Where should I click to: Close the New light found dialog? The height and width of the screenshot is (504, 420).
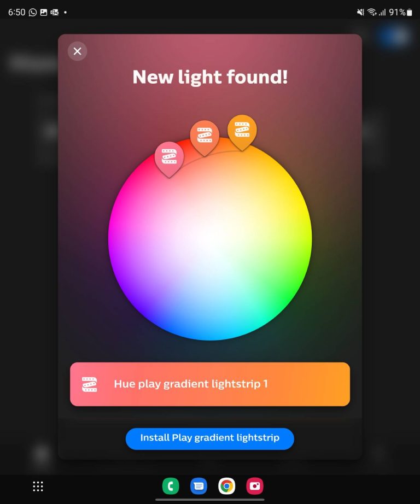(x=77, y=51)
